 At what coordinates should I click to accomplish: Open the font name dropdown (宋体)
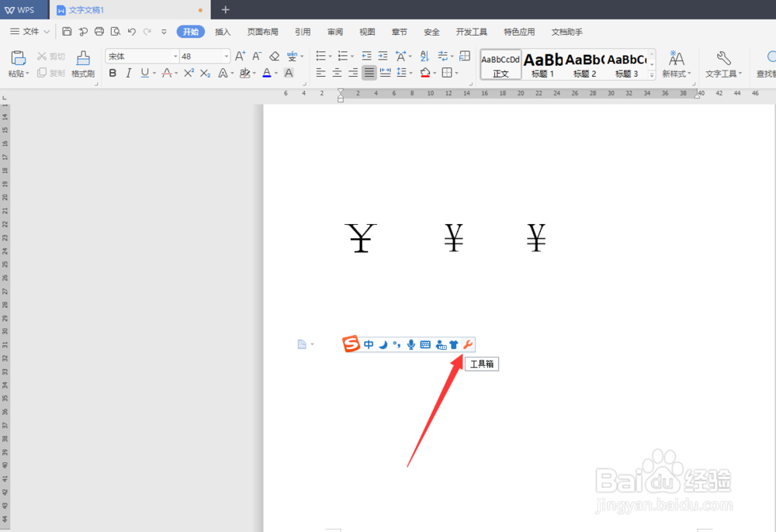[x=175, y=57]
